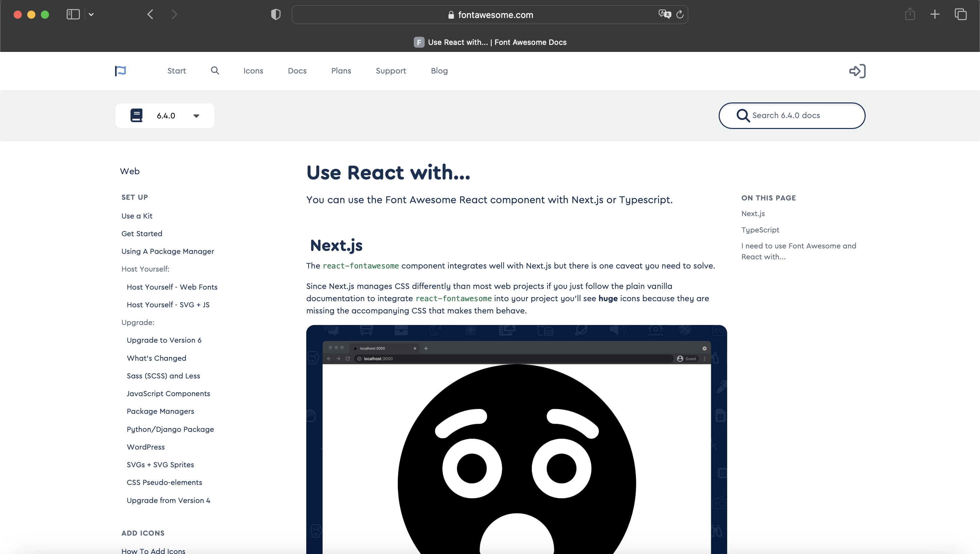Toggle the Safari sidebar button
Viewport: 980px width, 554px height.
[x=73, y=14]
